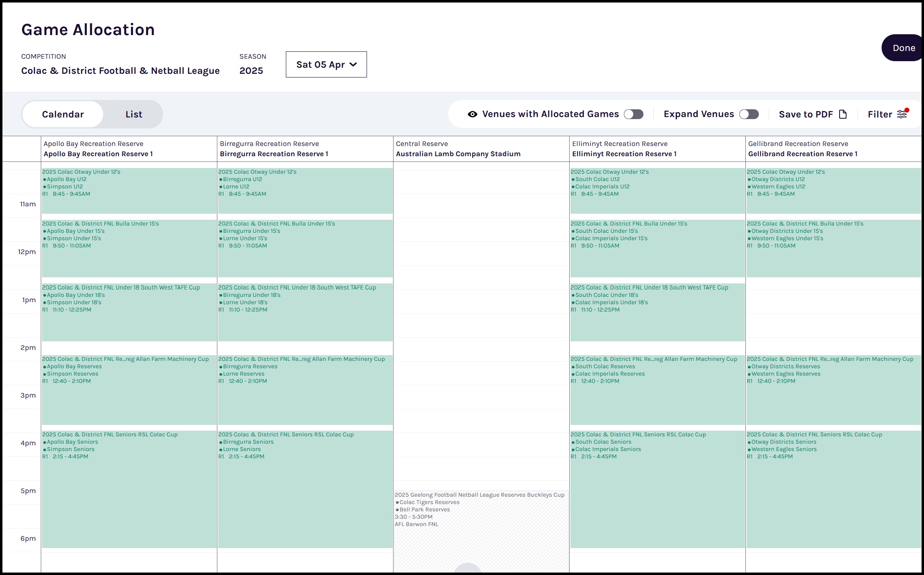Select the Calendar view tab
Screen dimensions: 924x575
coord(63,114)
